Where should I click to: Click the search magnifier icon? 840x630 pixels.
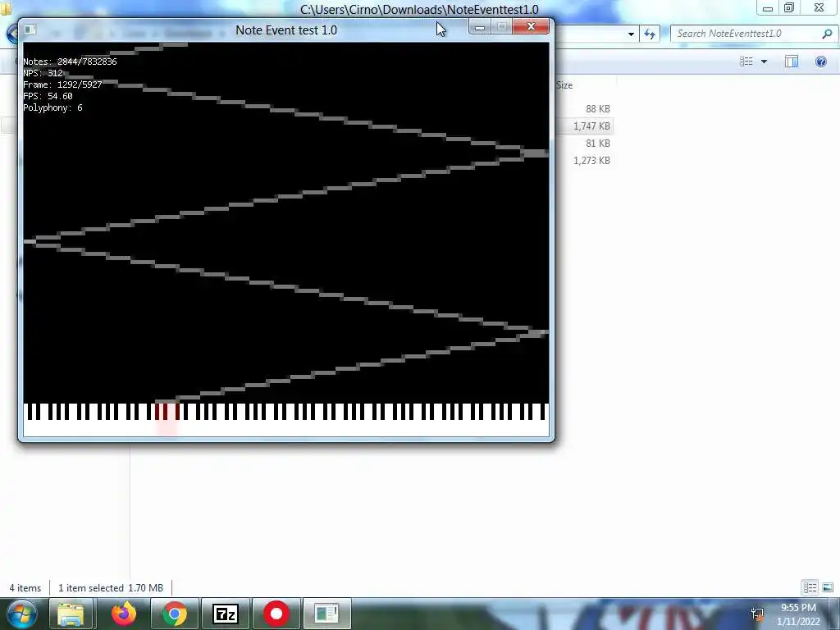tap(827, 34)
